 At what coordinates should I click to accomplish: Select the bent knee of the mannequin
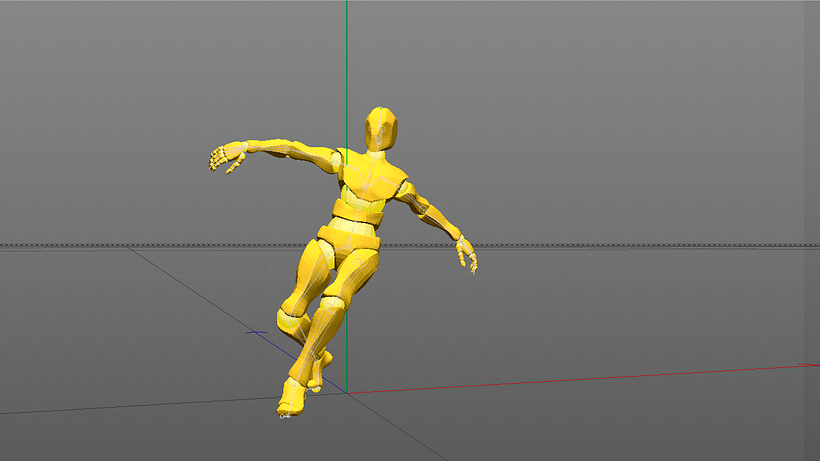(x=292, y=319)
